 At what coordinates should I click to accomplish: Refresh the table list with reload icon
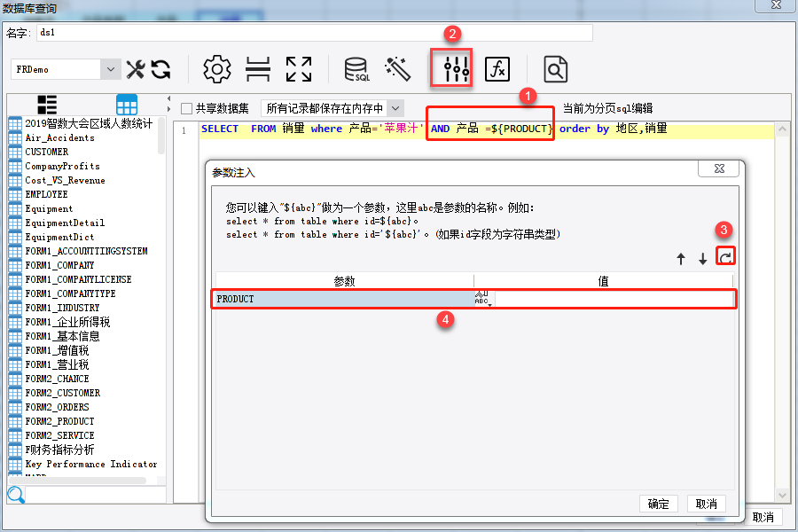[160, 69]
